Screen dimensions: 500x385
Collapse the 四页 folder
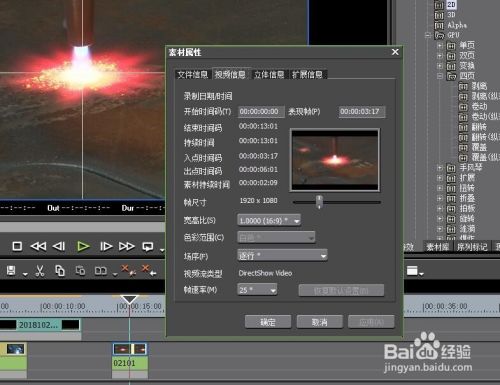440,76
